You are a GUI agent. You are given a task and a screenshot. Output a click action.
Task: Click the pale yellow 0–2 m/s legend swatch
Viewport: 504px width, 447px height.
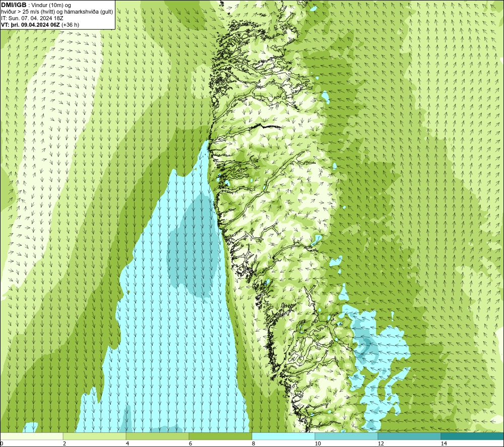(x=31, y=436)
